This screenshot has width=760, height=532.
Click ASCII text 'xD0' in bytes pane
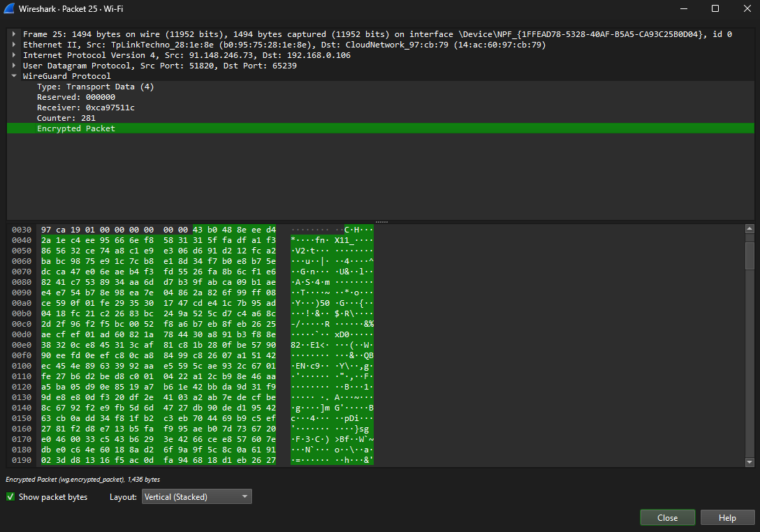[x=342, y=334]
